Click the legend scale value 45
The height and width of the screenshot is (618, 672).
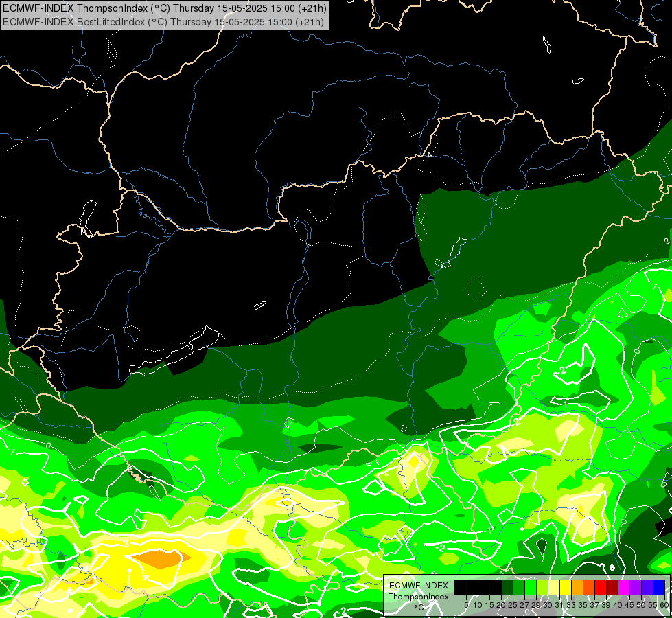point(629,605)
